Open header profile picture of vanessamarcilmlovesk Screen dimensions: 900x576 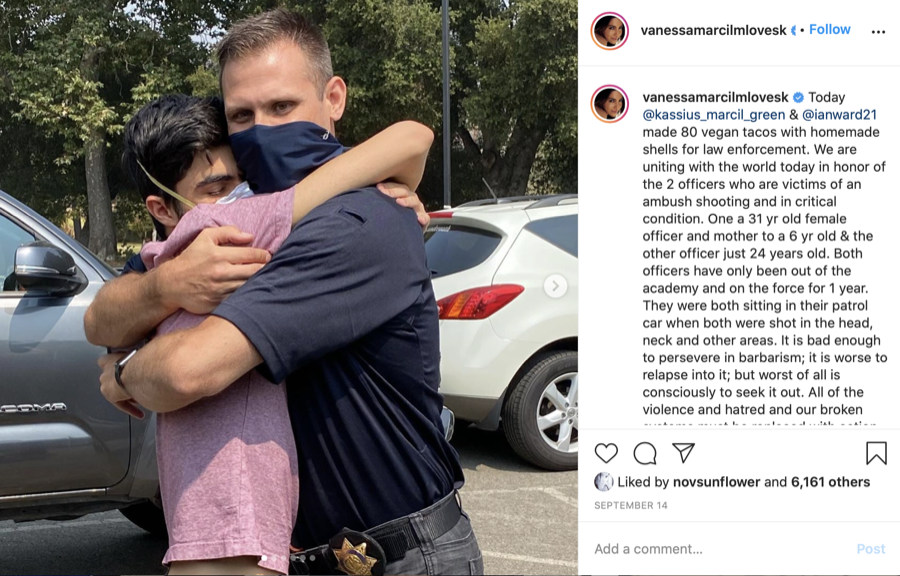tap(610, 30)
